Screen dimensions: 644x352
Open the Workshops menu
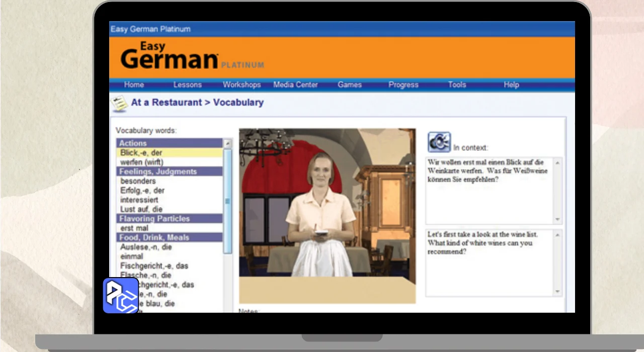pyautogui.click(x=242, y=85)
